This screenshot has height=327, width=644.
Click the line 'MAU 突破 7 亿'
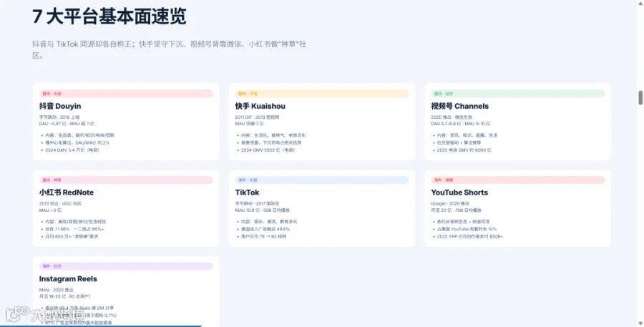click(249, 124)
